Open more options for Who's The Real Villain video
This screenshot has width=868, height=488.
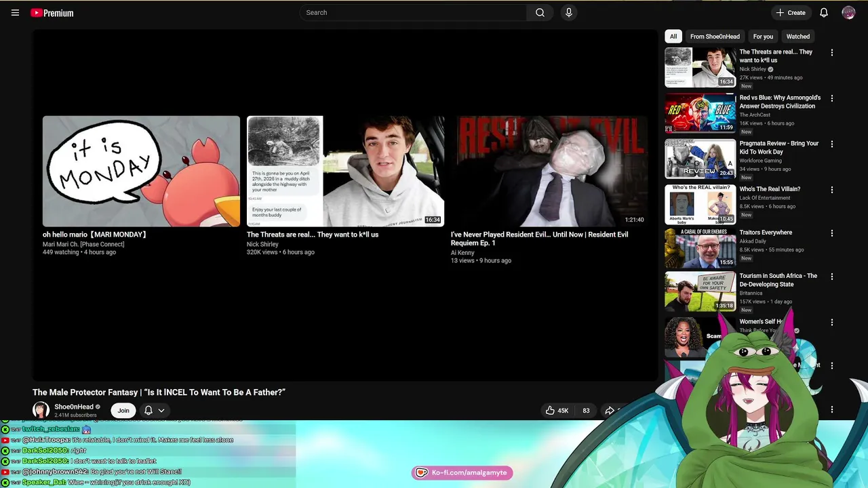[x=832, y=190]
